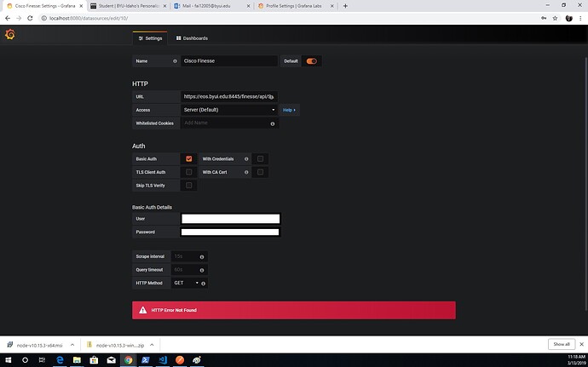Click the With CA Cert info icon

coord(246,173)
